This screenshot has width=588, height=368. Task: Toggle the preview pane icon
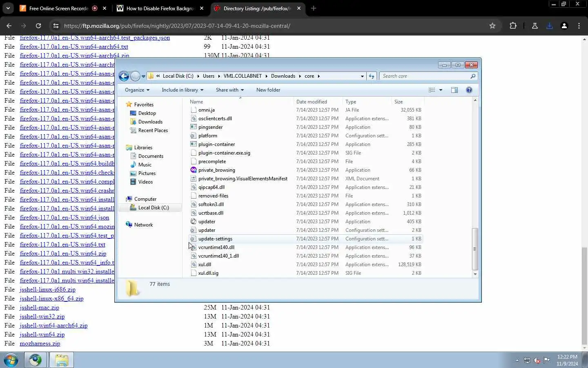click(x=454, y=90)
